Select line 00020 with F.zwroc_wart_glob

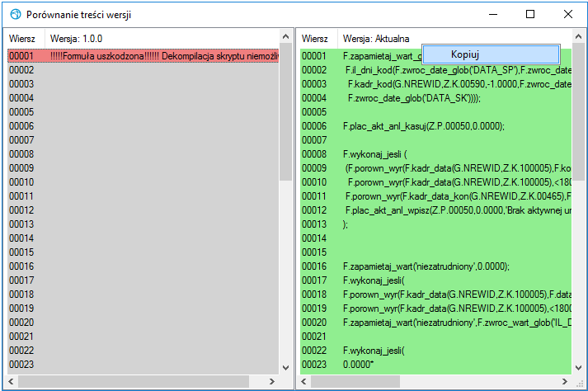tap(435, 323)
